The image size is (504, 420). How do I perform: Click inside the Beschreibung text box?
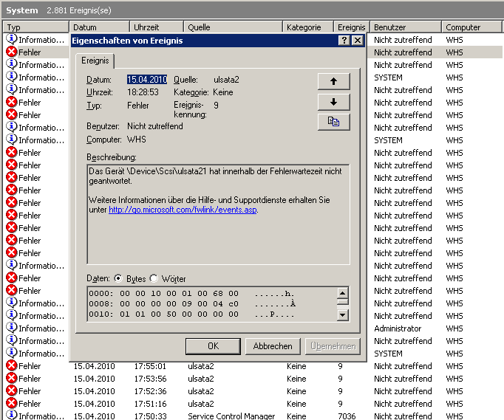click(x=218, y=214)
